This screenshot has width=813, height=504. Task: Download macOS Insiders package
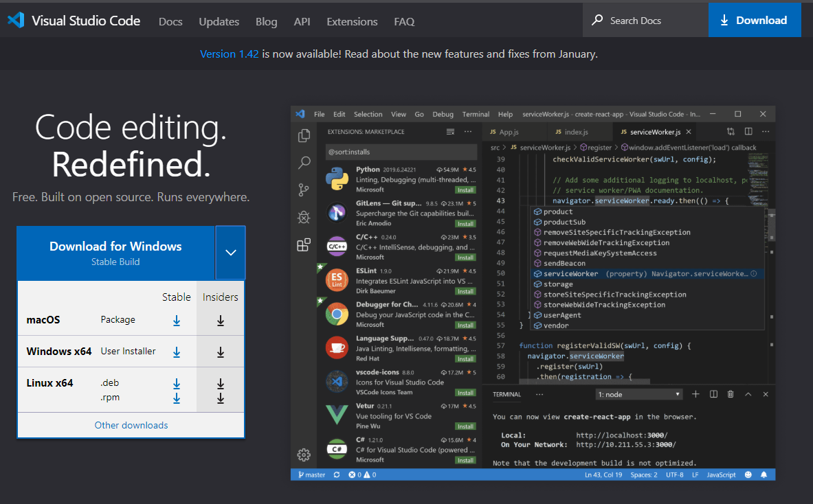pyautogui.click(x=221, y=321)
